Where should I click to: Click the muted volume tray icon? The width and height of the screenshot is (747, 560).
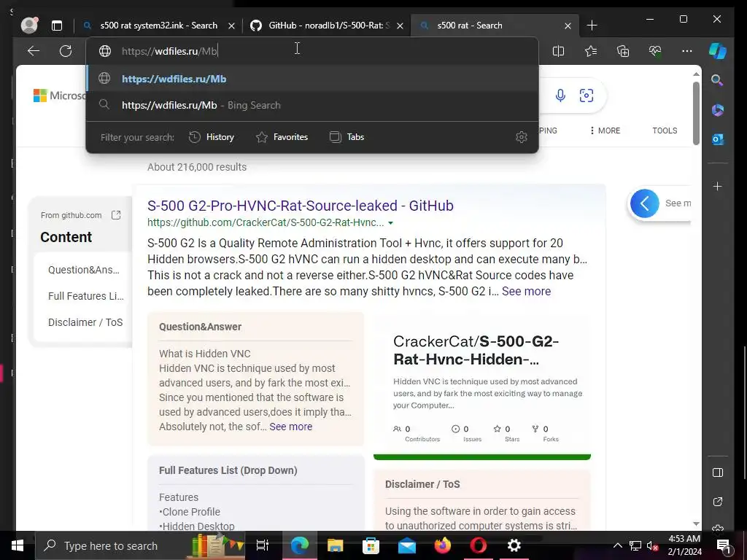pyautogui.click(x=652, y=545)
